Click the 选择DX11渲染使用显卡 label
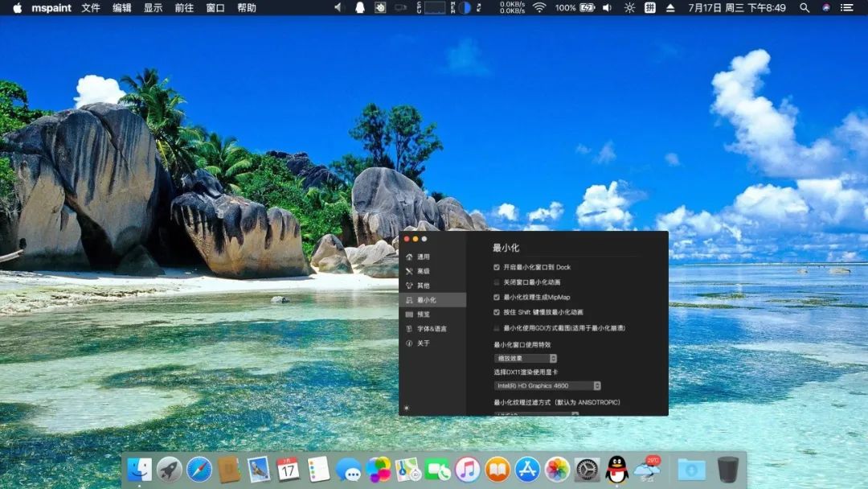The height and width of the screenshot is (489, 868). click(526, 372)
